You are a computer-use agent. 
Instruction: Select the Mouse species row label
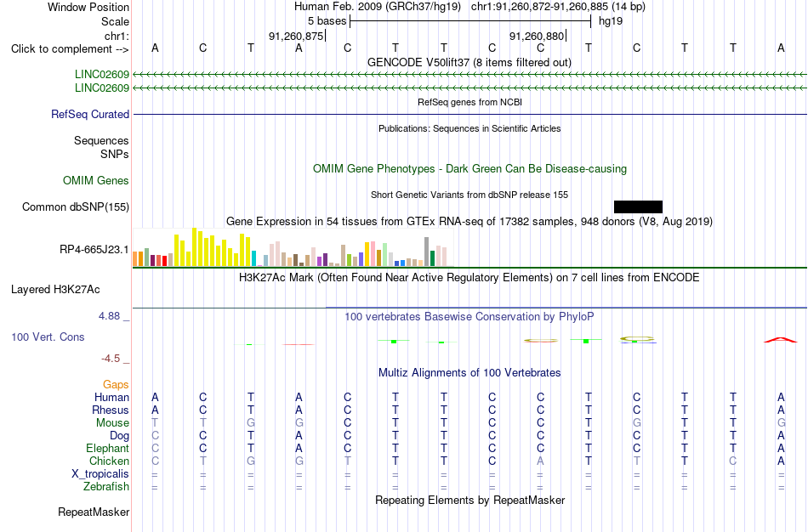point(112,423)
